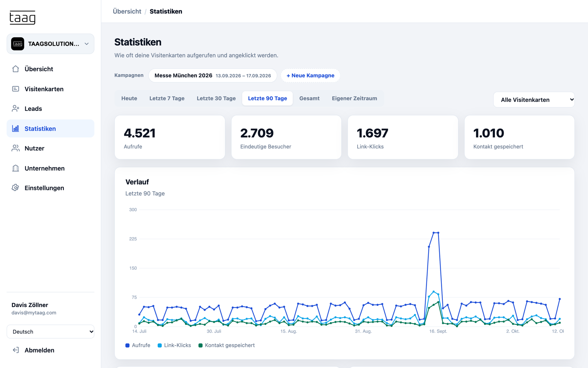Click the Visitenkarten card icon

15,89
